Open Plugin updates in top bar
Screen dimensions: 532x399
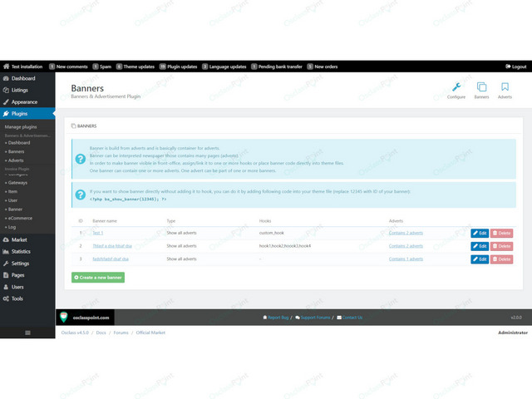179,66
